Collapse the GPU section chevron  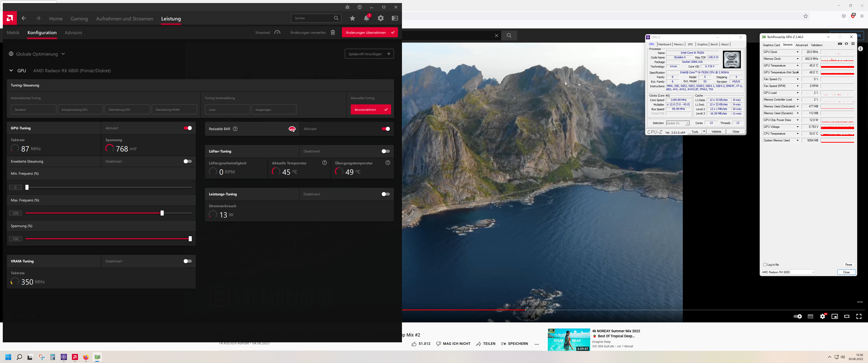(11, 71)
